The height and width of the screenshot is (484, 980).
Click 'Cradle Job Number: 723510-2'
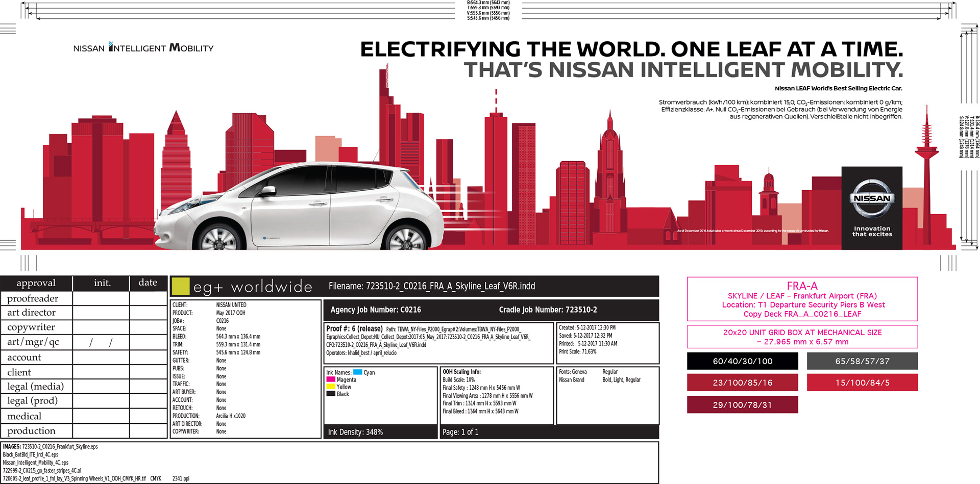tap(548, 310)
